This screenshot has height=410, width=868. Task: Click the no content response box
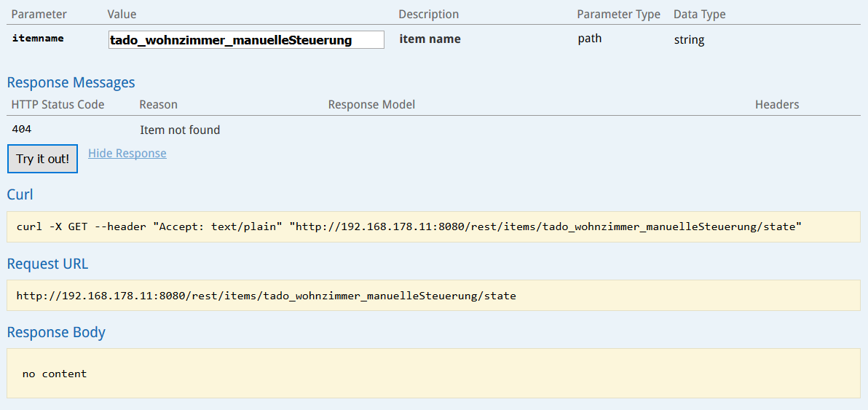point(433,374)
